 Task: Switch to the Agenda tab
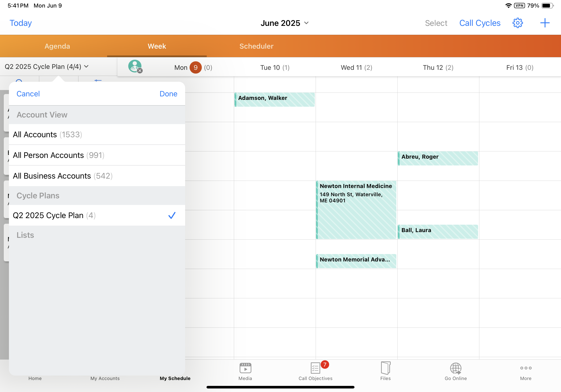point(57,46)
